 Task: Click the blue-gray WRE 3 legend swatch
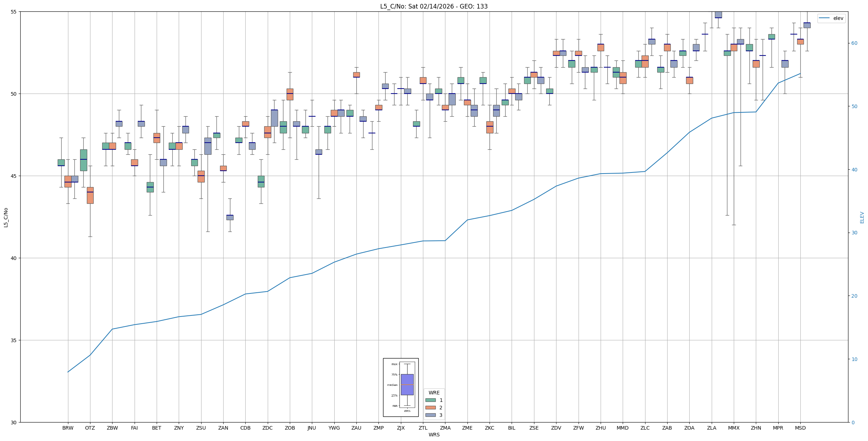[x=430, y=415]
